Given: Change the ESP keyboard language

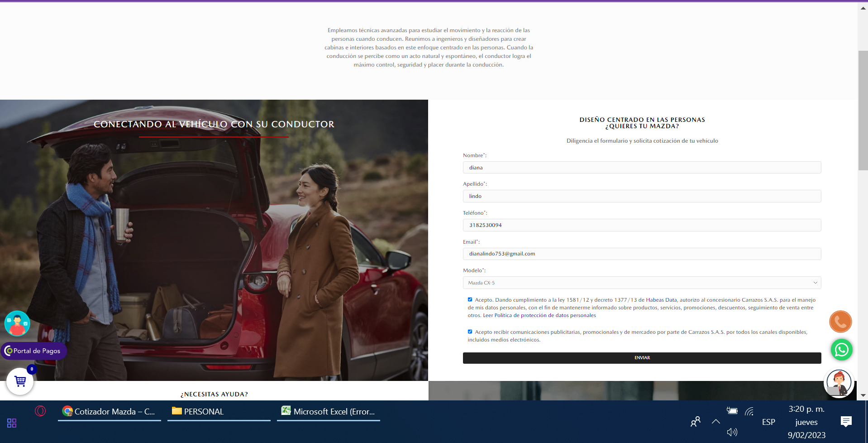Looking at the screenshot, I should tap(768, 422).
